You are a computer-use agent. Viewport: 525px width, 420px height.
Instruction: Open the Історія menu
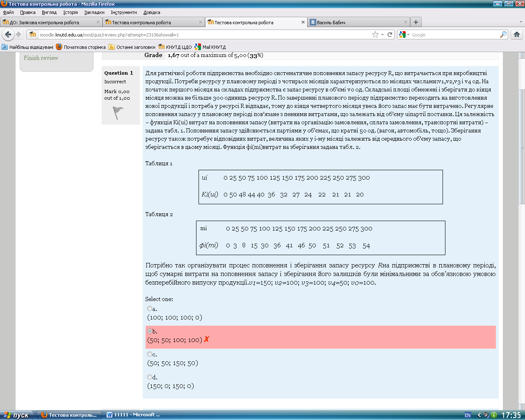point(71,12)
